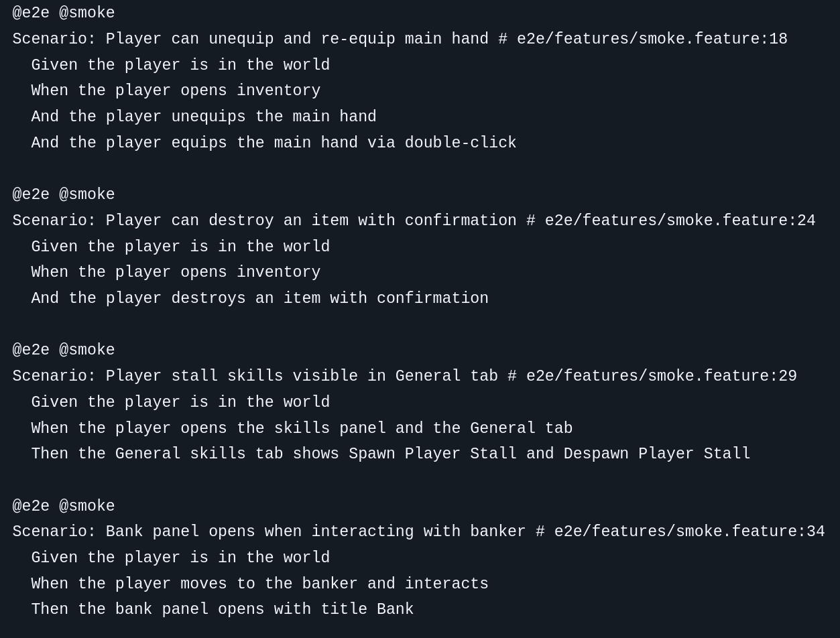Click the unequip and re-equip main hand scenario title

pyautogui.click(x=297, y=39)
